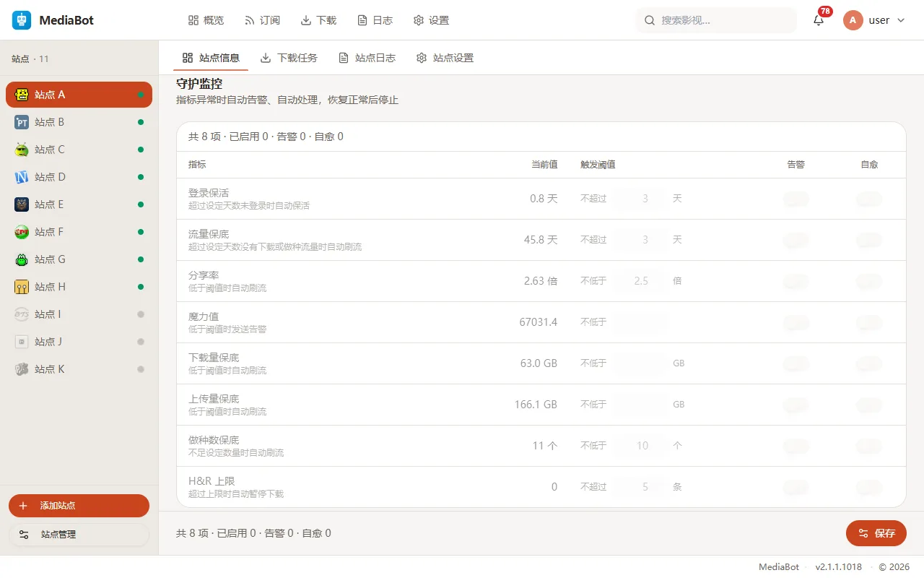
Task: Click the 站点 J greyed icon
Action: [x=22, y=342]
